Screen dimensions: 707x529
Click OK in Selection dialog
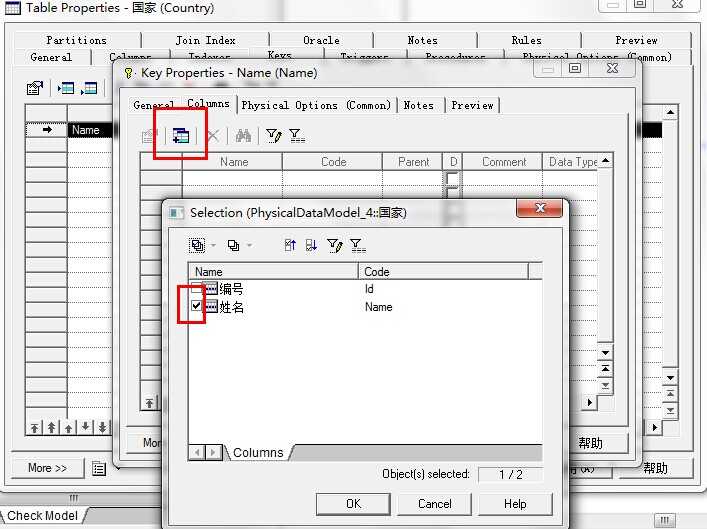[353, 504]
